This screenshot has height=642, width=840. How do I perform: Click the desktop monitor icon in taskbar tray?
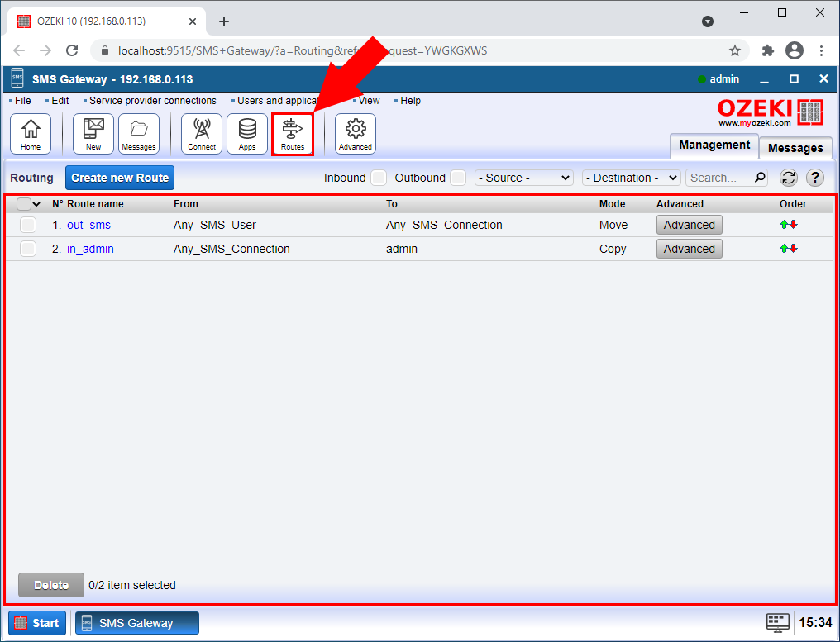click(x=777, y=623)
